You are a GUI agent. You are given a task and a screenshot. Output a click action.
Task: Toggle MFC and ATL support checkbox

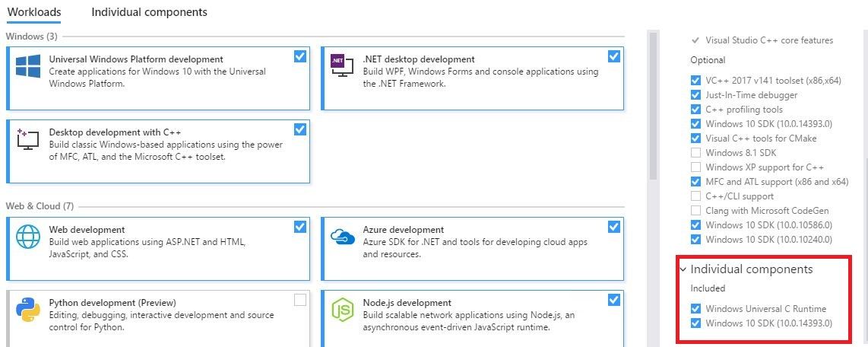click(x=695, y=181)
